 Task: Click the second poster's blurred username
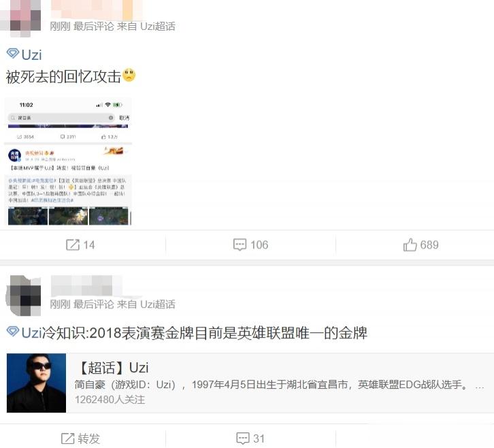[86, 286]
